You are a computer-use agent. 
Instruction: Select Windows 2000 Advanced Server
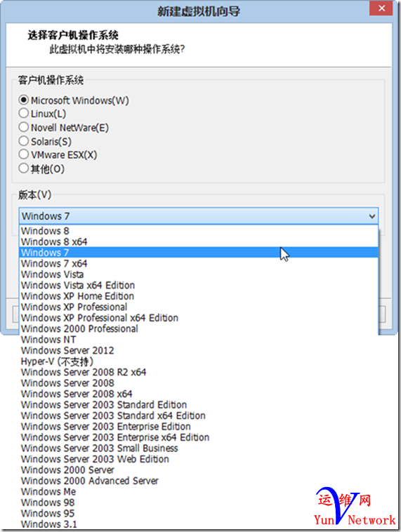(x=199, y=481)
